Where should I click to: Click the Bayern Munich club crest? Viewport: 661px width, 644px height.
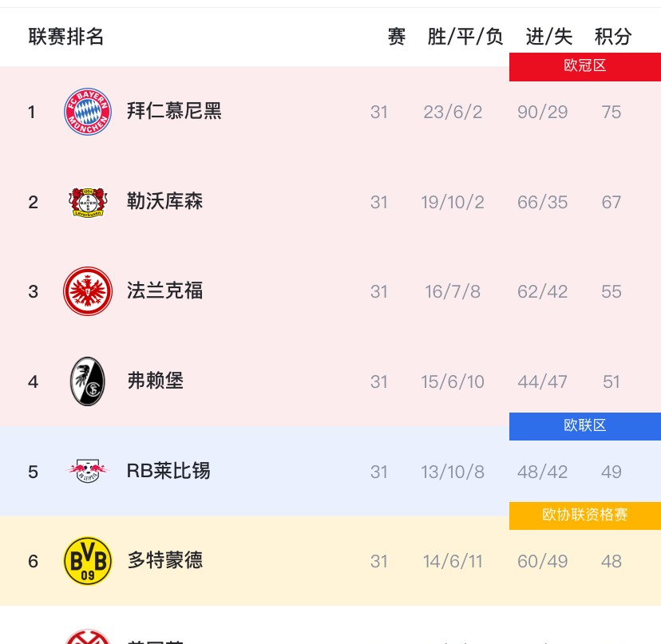tap(88, 112)
